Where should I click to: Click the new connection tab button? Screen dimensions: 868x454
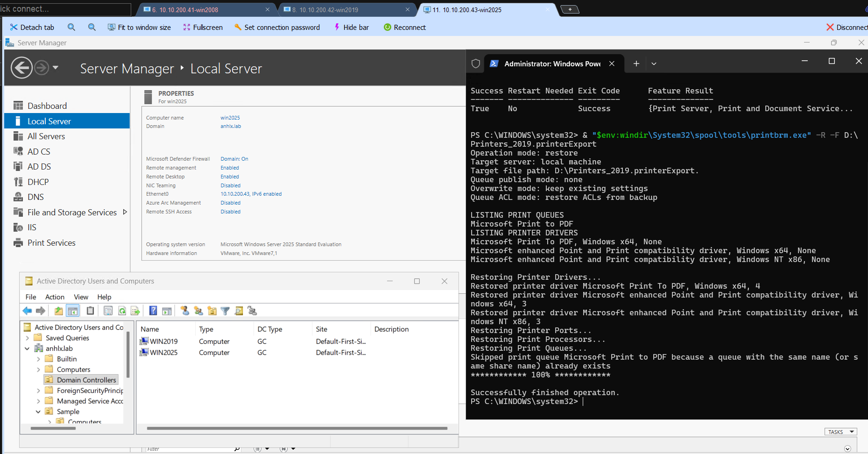570,9
